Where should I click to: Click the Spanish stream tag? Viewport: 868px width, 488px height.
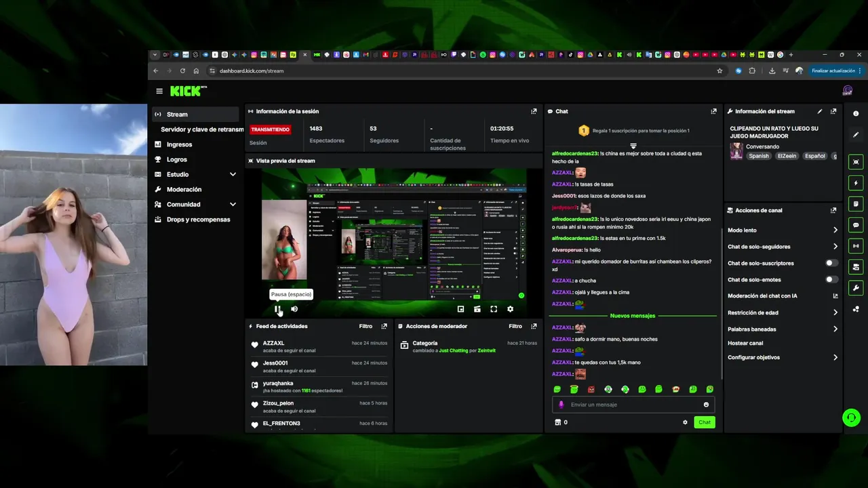coord(759,156)
